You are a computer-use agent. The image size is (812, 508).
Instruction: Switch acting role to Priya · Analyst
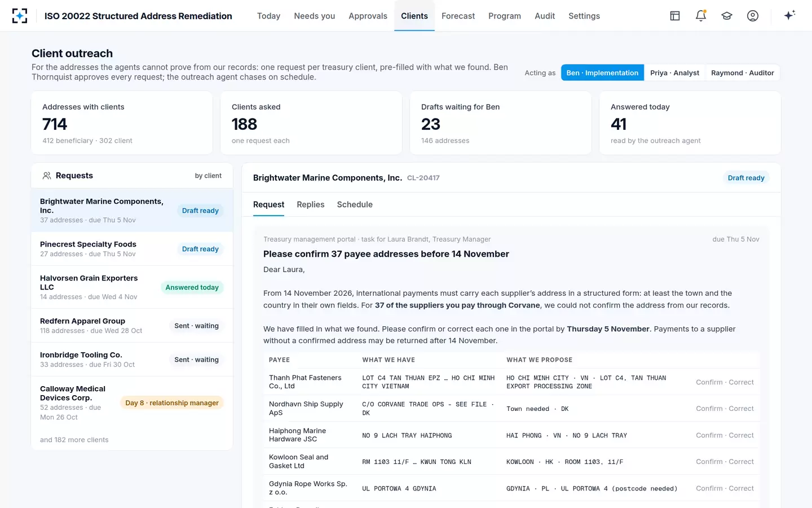click(x=674, y=73)
